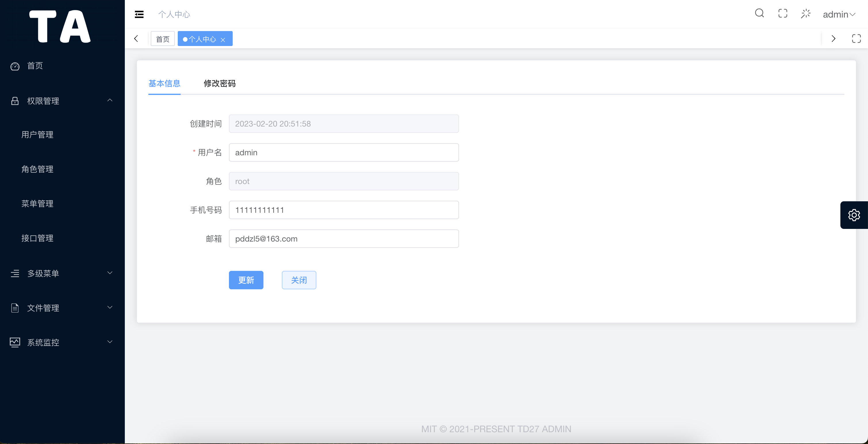Close the 个人中心 tab
The height and width of the screenshot is (444, 868).
[223, 40]
